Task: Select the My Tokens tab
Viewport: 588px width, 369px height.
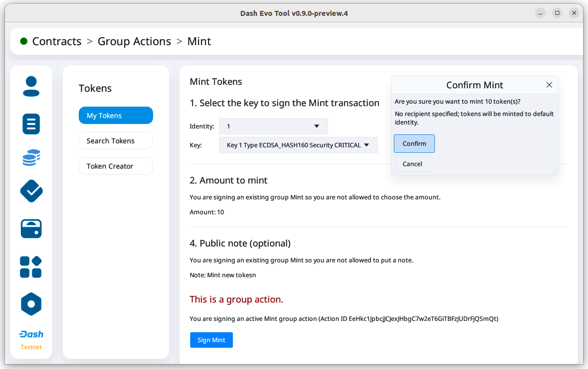Action: pyautogui.click(x=115, y=116)
